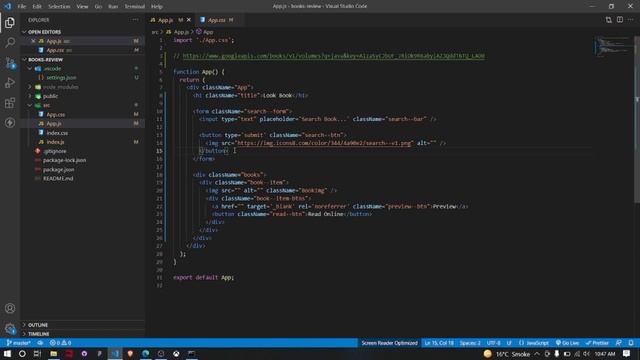Screen dimensions: 640x360
Task: Click the Prettier status bar item
Action: pyautogui.click(x=597, y=343)
